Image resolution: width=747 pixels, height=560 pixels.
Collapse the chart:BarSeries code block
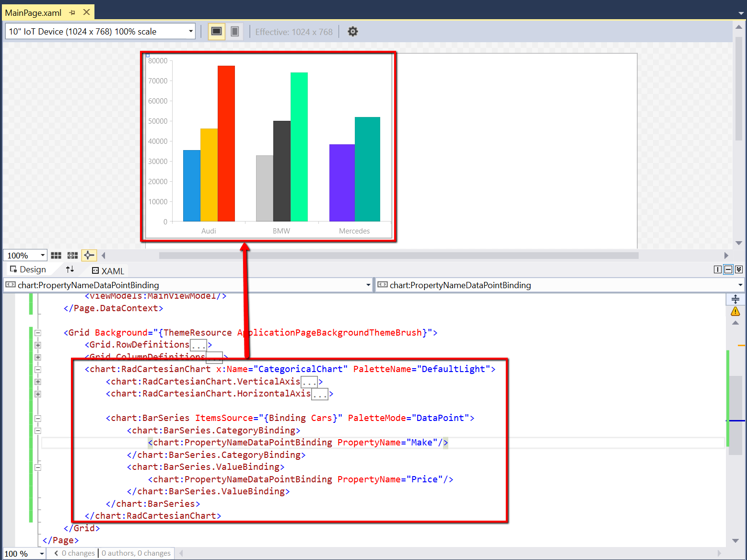point(38,419)
